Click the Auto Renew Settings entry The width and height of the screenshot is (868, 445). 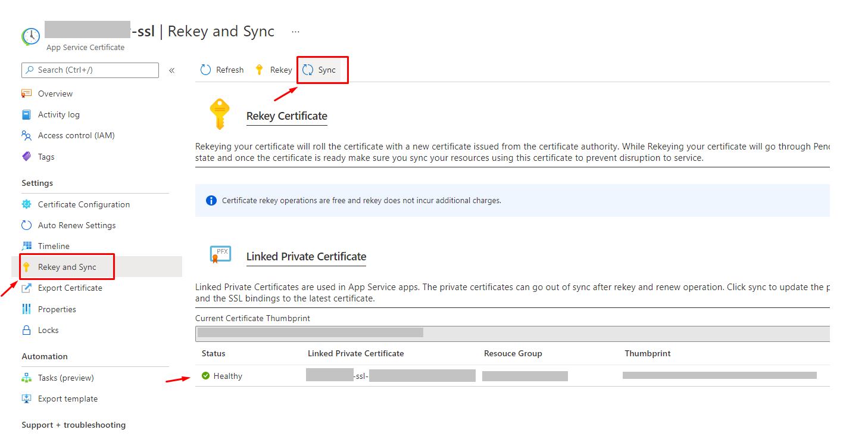click(76, 225)
